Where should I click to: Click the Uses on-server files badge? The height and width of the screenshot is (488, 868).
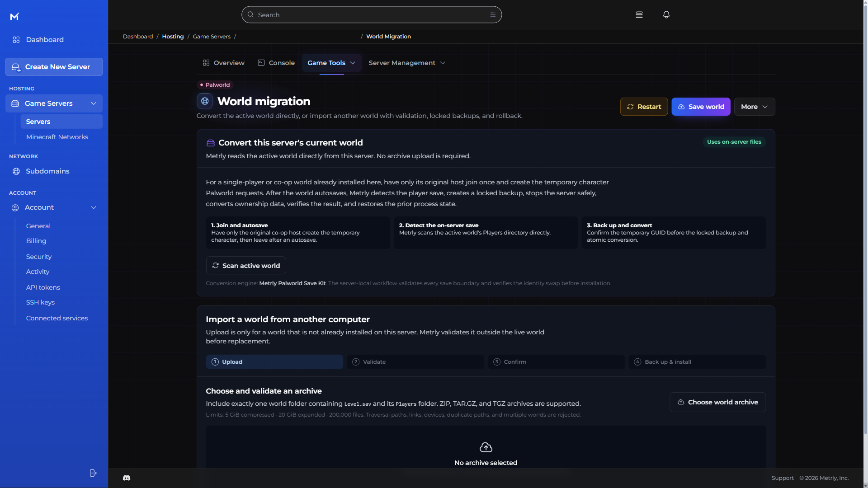(x=734, y=142)
